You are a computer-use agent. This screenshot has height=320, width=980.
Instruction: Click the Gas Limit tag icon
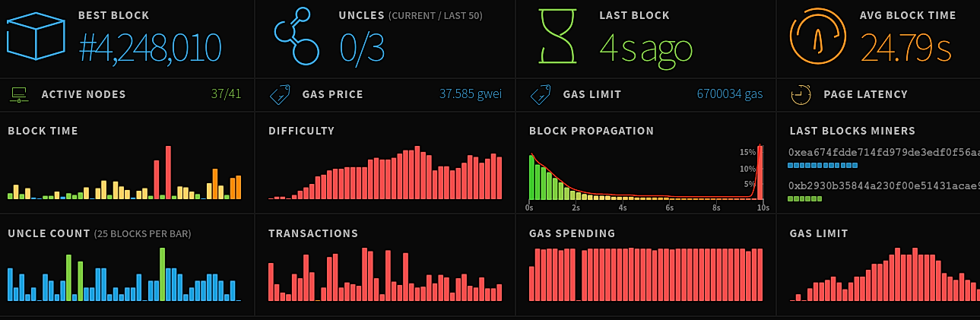541,95
